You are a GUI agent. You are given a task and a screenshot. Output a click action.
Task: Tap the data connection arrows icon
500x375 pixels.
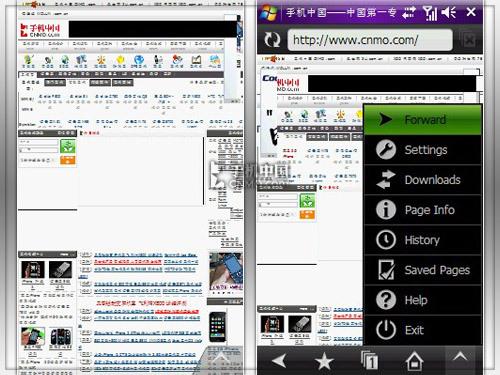[x=409, y=13]
